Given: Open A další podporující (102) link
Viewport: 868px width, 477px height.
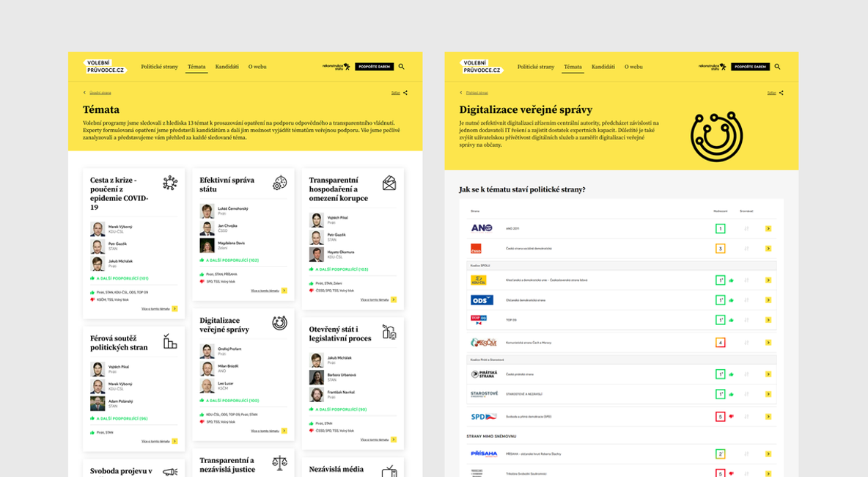Looking at the screenshot, I should coord(232,260).
